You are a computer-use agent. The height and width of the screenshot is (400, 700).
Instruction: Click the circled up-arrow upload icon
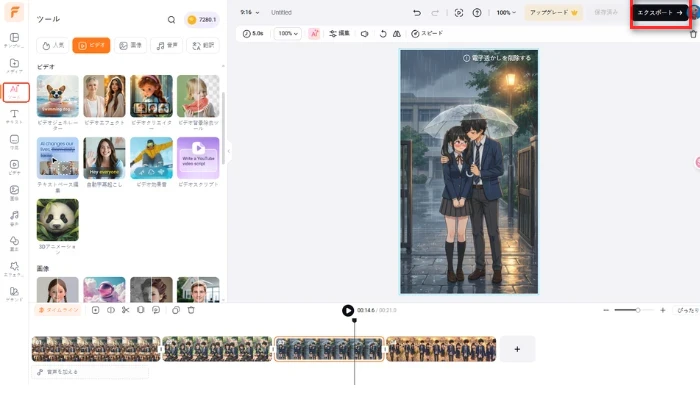point(477,12)
